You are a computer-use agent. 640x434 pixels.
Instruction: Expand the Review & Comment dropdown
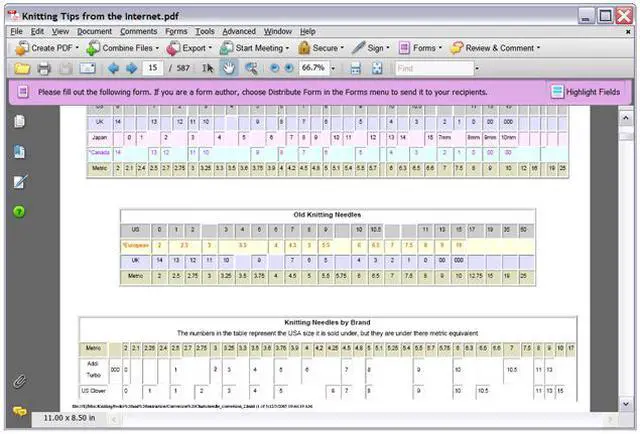[495, 47]
